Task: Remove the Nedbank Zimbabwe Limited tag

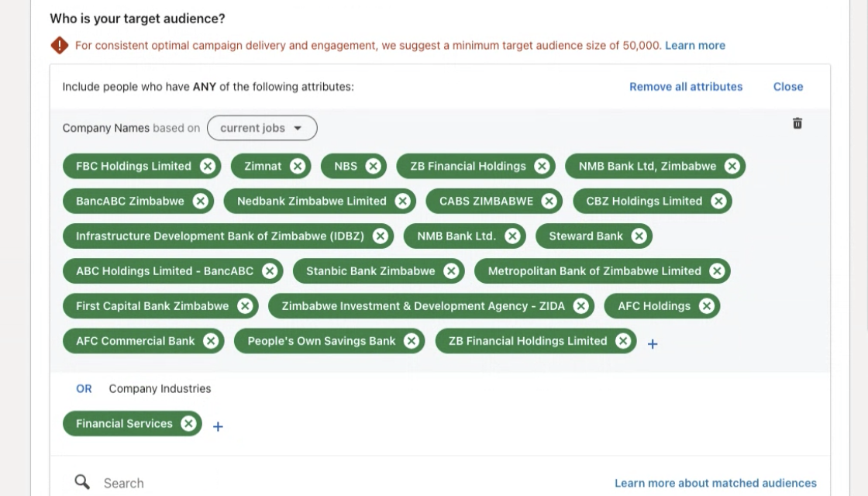Action: tap(402, 201)
